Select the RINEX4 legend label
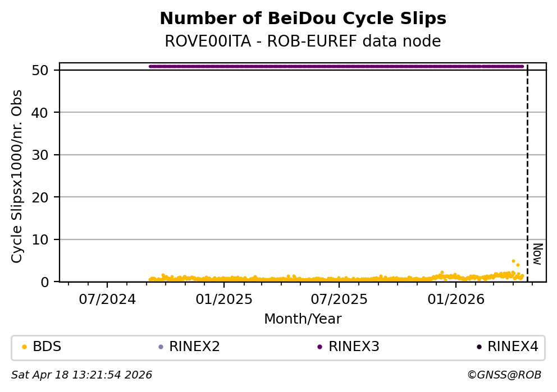The height and width of the screenshot is (392, 557). coord(513,347)
